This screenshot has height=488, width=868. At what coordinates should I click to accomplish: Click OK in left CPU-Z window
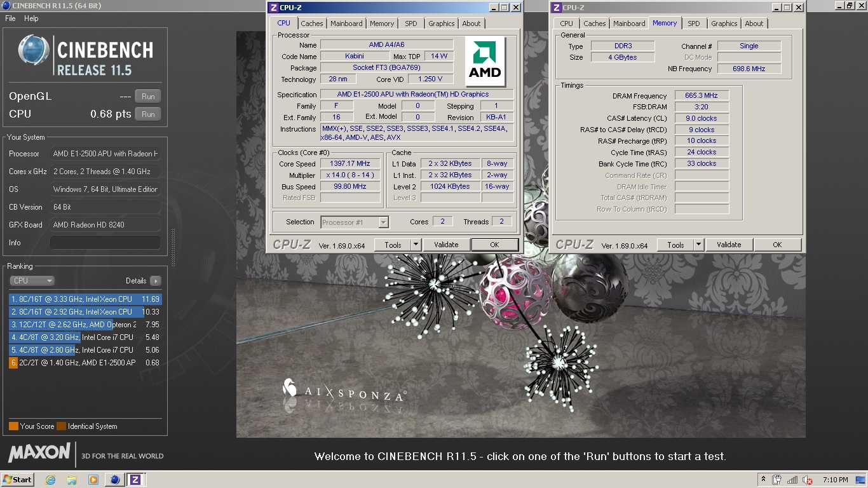coord(494,245)
